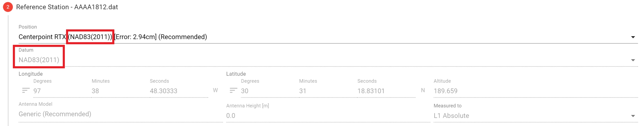Open the Position dropdown arrow

coord(633,37)
